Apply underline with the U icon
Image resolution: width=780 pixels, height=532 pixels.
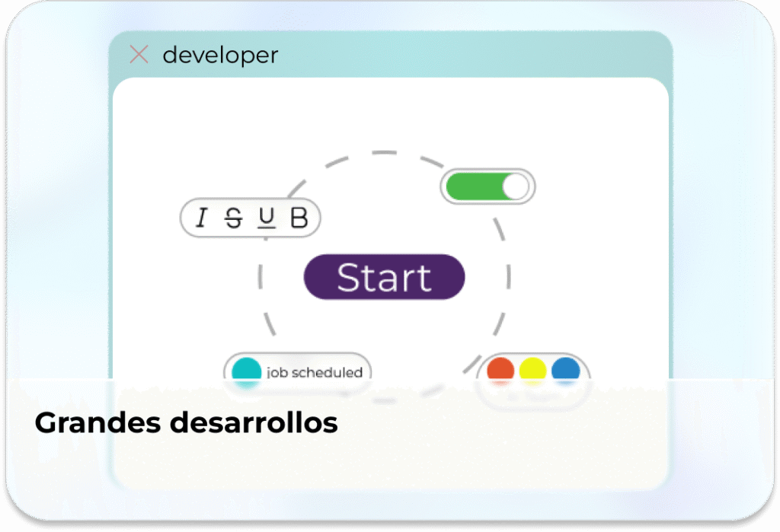click(x=266, y=219)
